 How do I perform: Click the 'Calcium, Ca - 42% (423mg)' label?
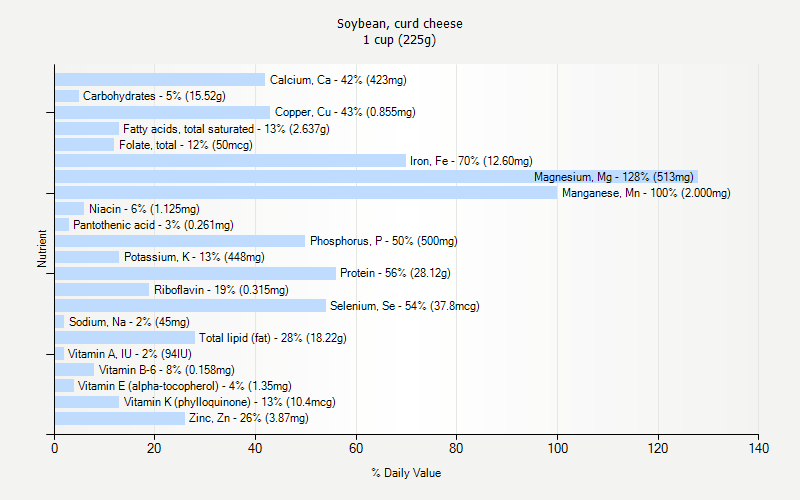point(338,80)
